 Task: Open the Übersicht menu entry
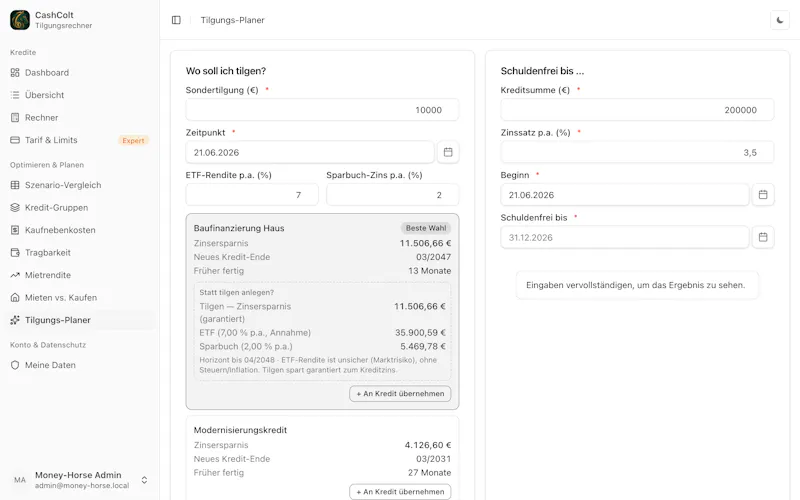[80, 95]
